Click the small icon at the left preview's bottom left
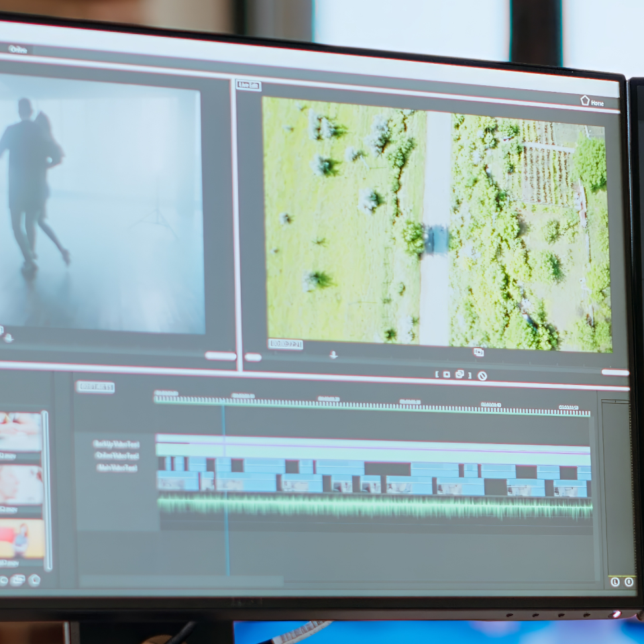The height and width of the screenshot is (644, 644). [x=8, y=338]
